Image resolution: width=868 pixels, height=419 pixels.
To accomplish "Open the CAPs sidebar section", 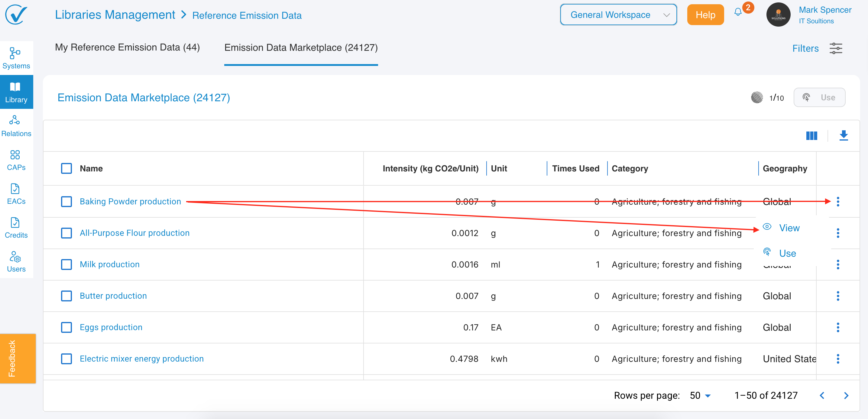I will (16, 160).
